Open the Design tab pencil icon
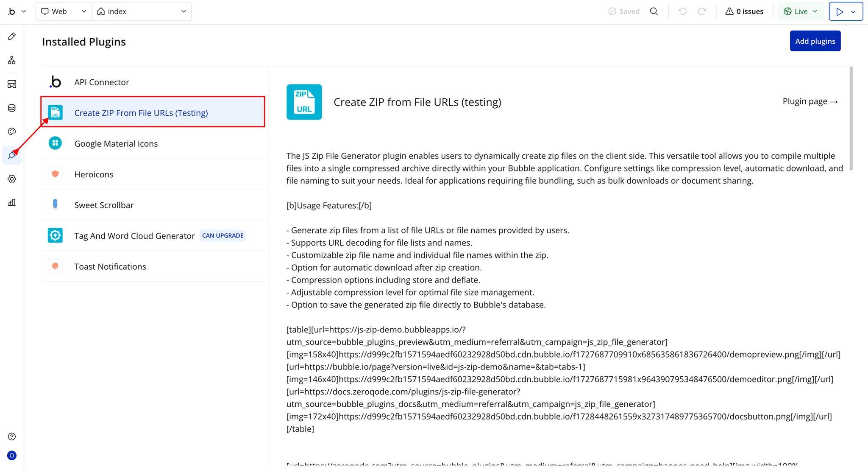 (x=12, y=36)
